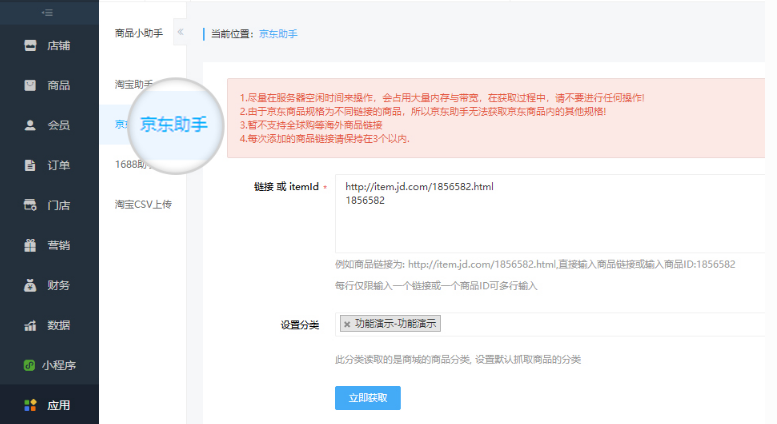The image size is (777, 424).
Task: Click the 此分类读取的是商城的商品分类 hint text
Action: 458,360
